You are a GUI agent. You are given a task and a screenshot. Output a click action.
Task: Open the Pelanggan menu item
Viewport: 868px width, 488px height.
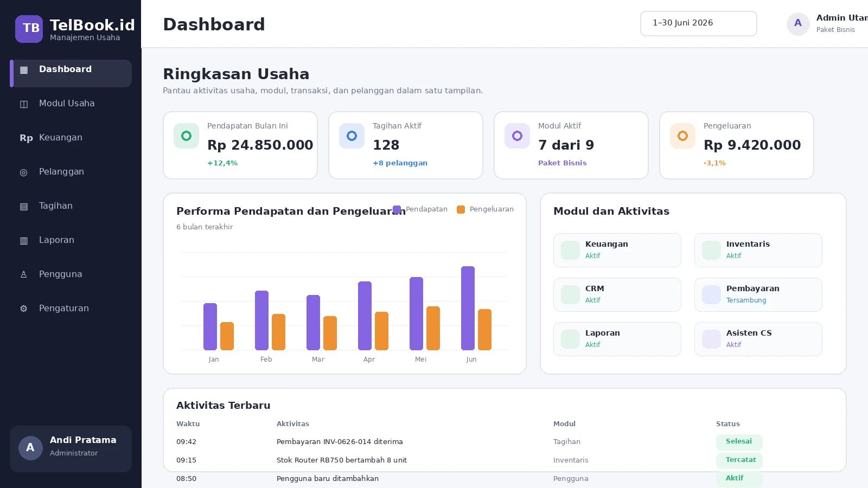[71, 172]
